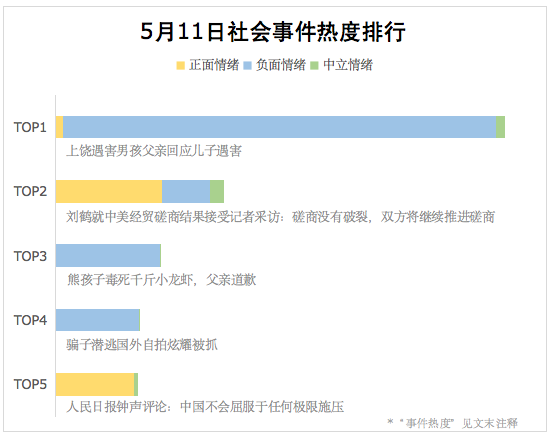
Task: Click the yellow 正面情绪 legend swatch
Action: pos(181,66)
